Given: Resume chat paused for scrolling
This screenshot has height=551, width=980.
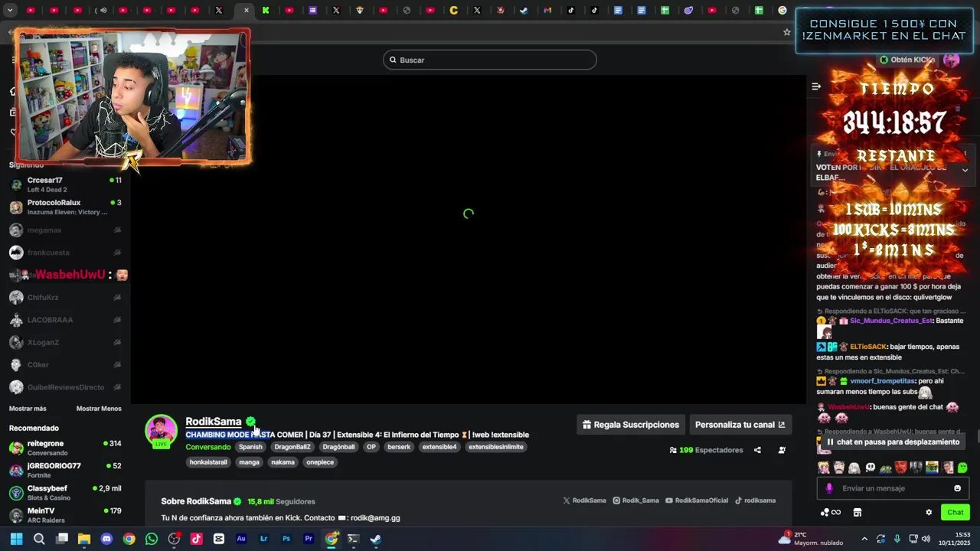Looking at the screenshot, I should tap(893, 442).
